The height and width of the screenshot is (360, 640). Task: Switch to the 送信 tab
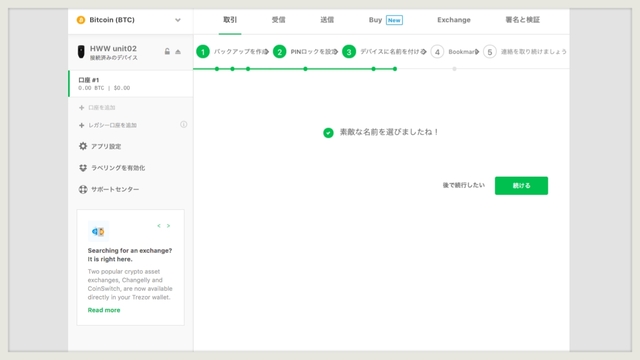click(x=327, y=20)
